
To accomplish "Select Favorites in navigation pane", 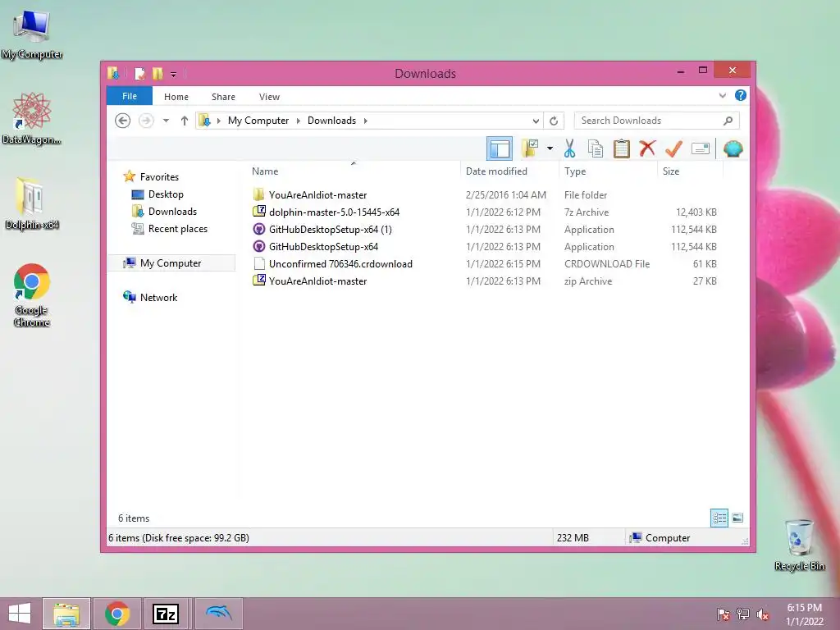I will coord(159,177).
